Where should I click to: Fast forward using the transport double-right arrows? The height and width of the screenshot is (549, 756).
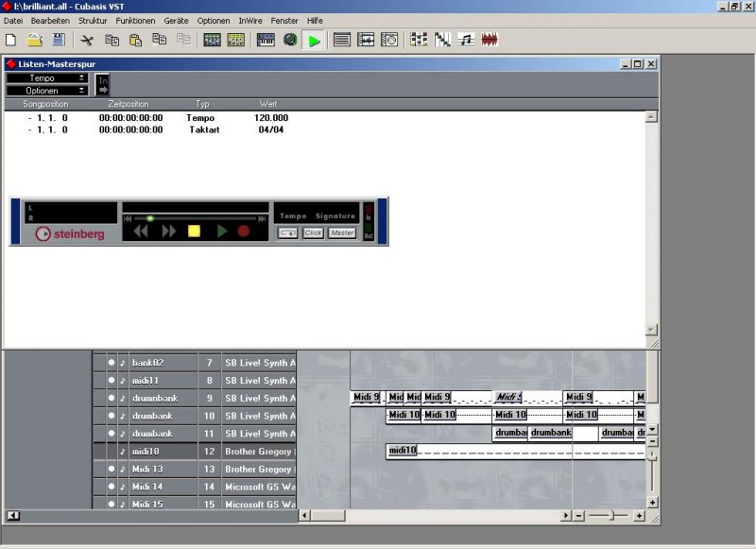[x=169, y=232]
